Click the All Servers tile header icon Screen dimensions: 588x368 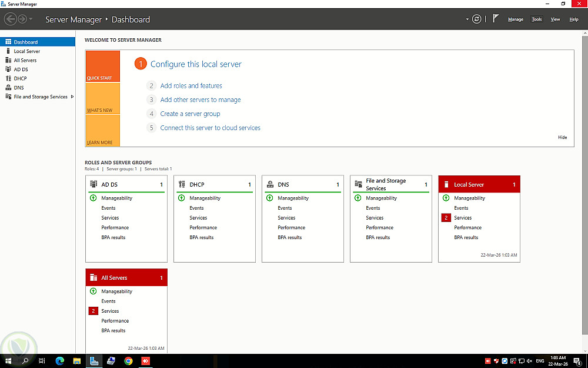click(x=93, y=277)
